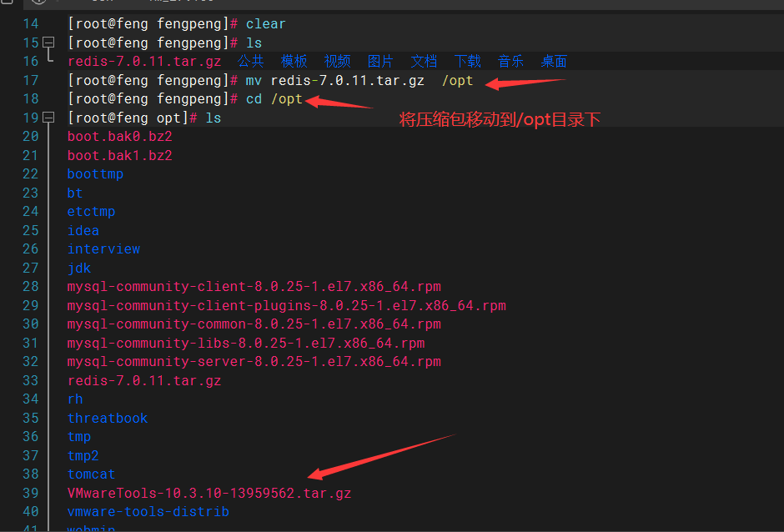Click the 'ls' command on line 15
Viewport: 784px width, 532px height.
coord(254,43)
